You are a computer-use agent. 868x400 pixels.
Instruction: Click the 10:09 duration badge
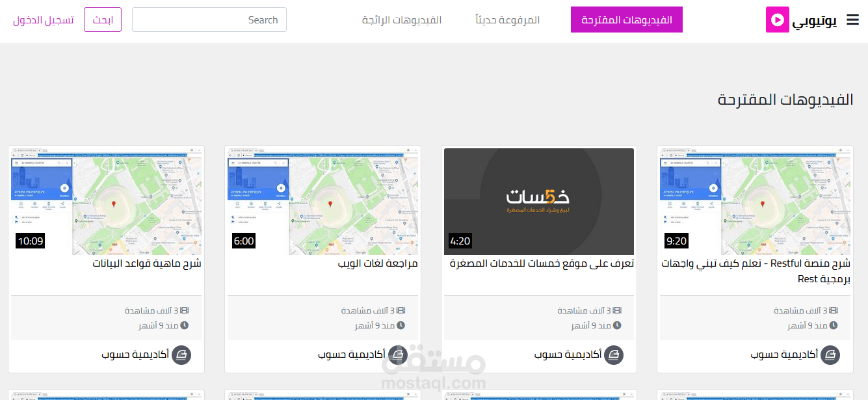point(30,241)
